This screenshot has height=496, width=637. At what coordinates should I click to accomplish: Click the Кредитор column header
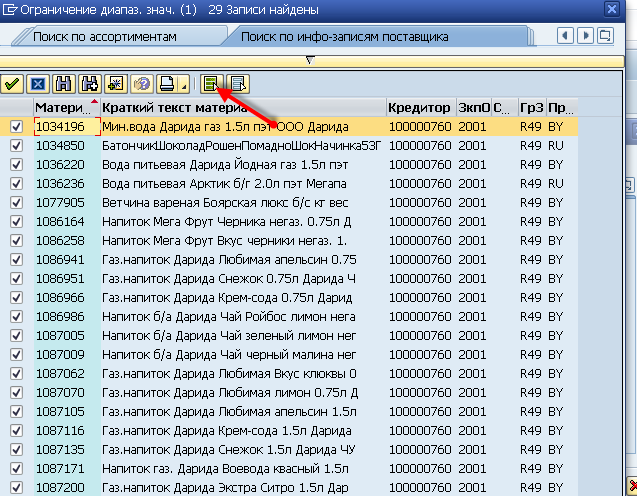(x=421, y=108)
